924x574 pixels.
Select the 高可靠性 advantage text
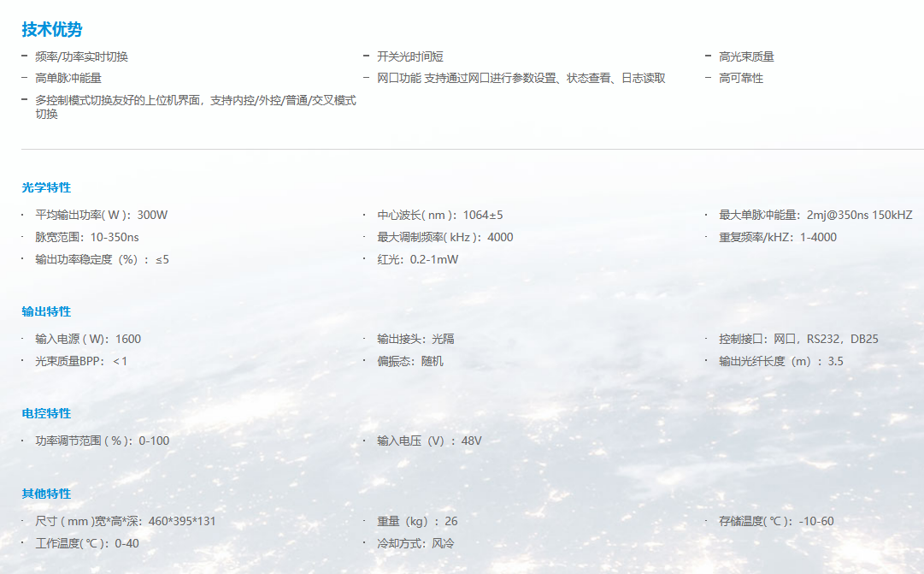(741, 78)
